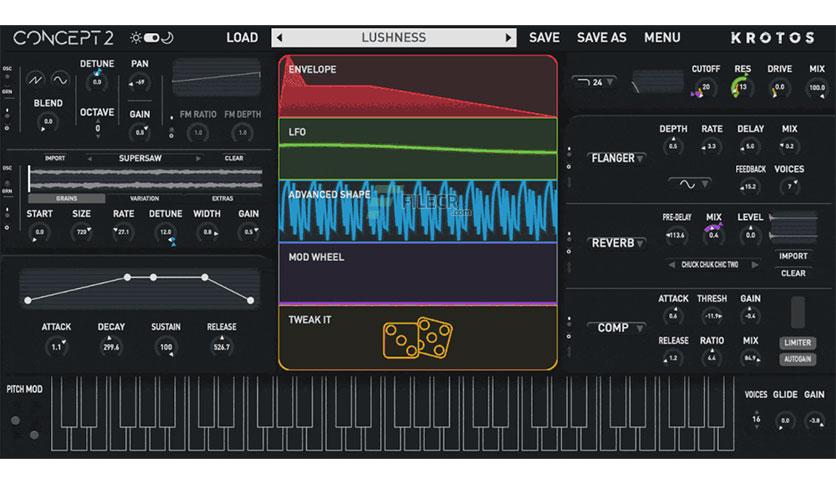Increase the VOICES count stepper
Screen dimensions: 836x484
click(756, 412)
